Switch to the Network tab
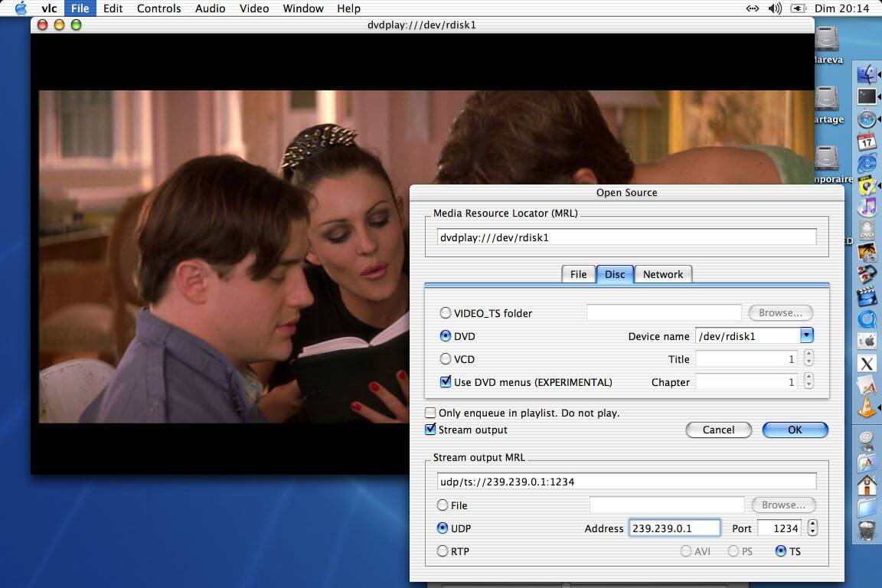Viewport: 882px width, 588px height. point(663,274)
